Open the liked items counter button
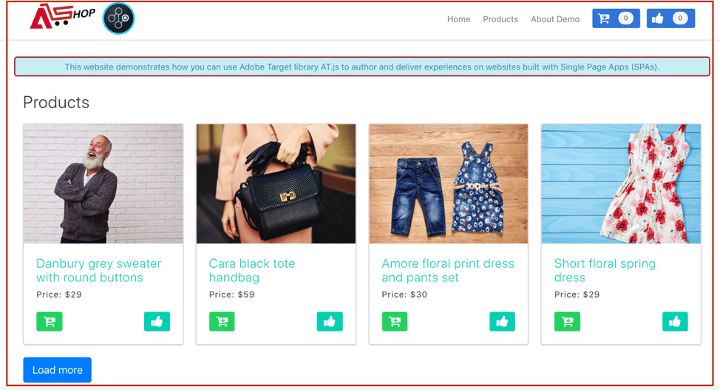This screenshot has width=720, height=390. (x=671, y=18)
